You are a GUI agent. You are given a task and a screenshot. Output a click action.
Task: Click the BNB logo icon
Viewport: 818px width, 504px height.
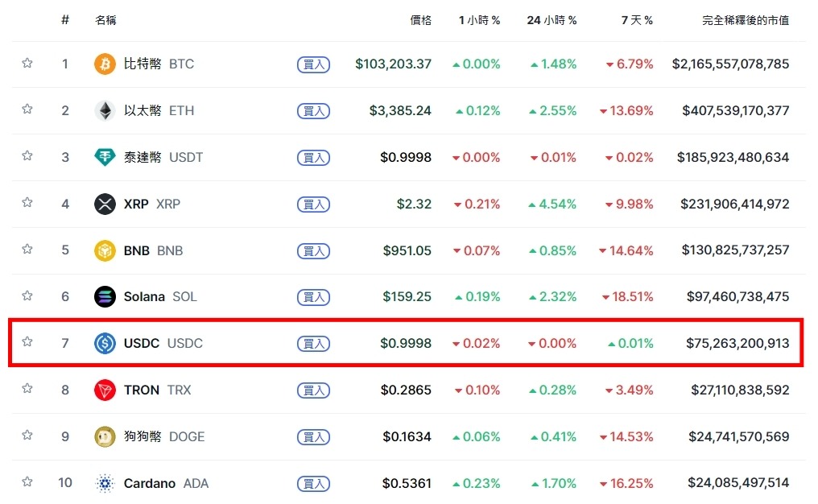coord(104,250)
